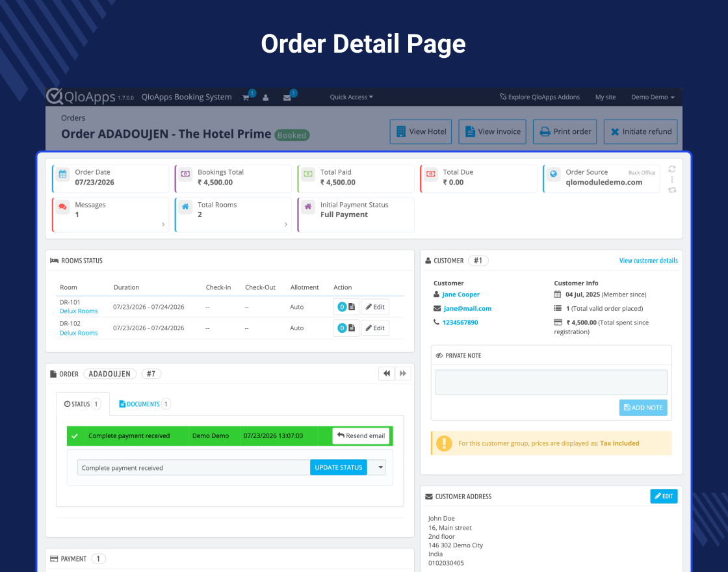The height and width of the screenshot is (572, 728).
Task: Click the jane@mail.com email link
Action: [467, 308]
